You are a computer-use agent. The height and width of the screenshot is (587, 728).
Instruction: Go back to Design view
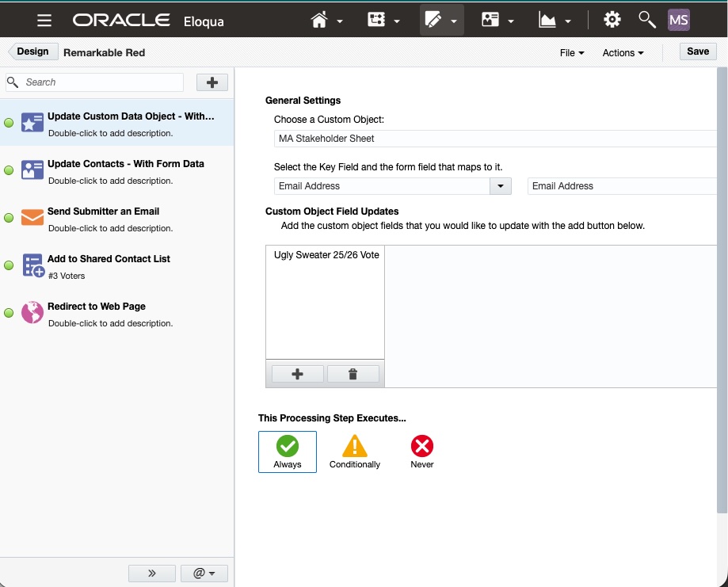coord(32,51)
